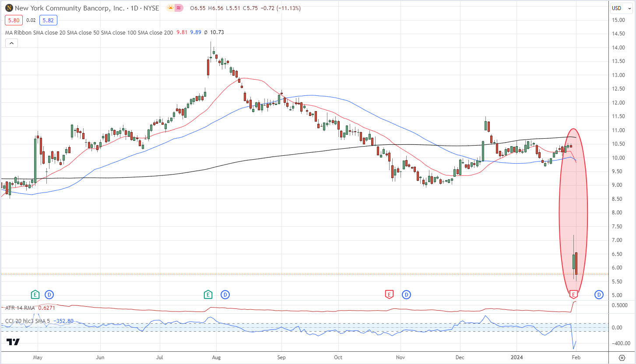Open the green earnings E marker near May

click(x=35, y=294)
